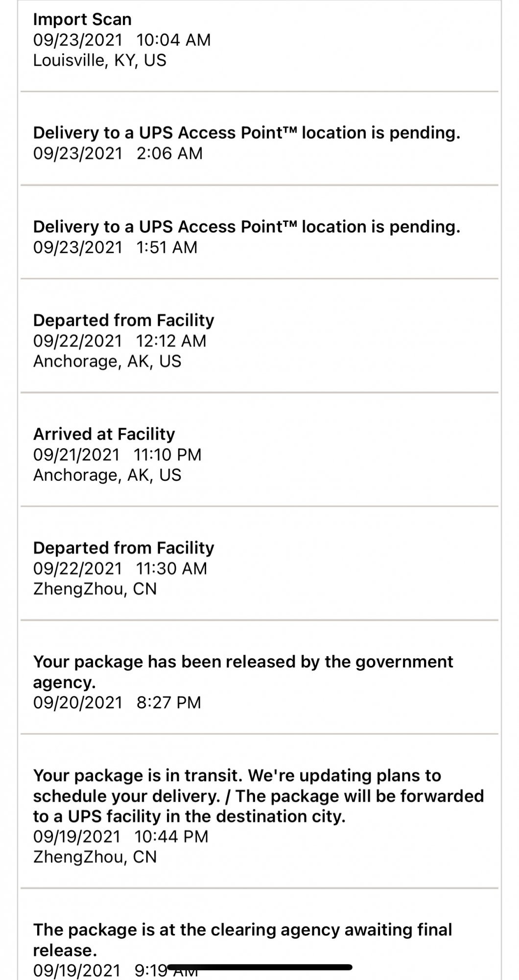The height and width of the screenshot is (980, 519).
Task: Tap ZhengZhou, CN under Departed from Facility
Action: (x=95, y=588)
